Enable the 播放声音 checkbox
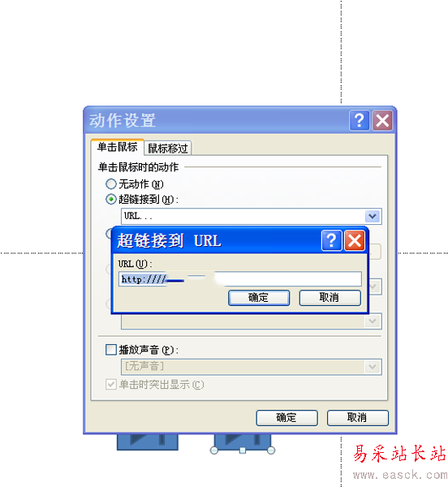Image resolution: width=448 pixels, height=487 pixels. [x=111, y=349]
